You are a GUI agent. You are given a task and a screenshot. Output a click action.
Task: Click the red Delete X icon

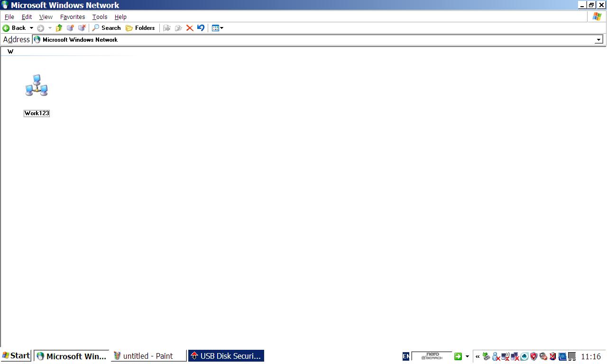click(190, 28)
